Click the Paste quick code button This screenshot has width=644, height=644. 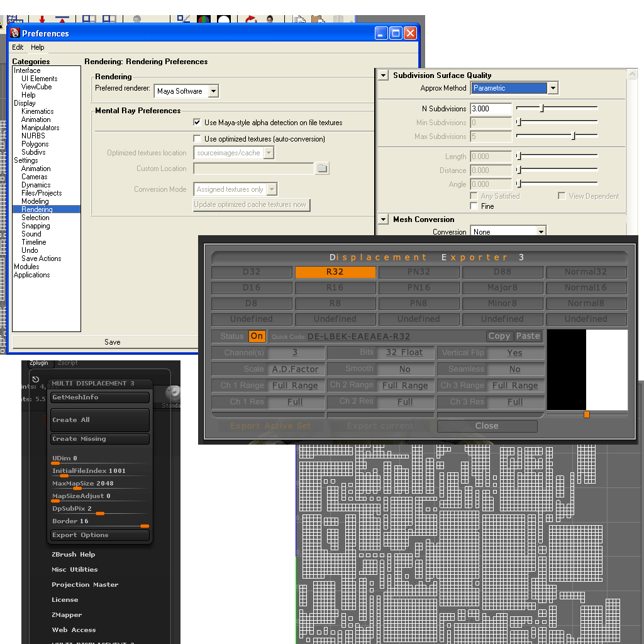(528, 336)
